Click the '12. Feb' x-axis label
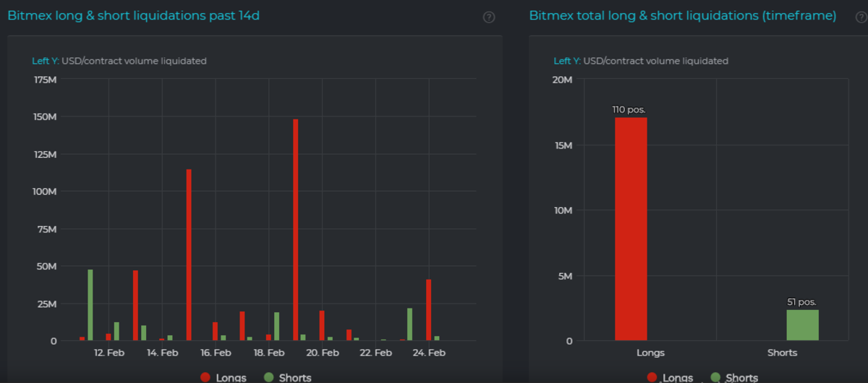This screenshot has width=868, height=383. click(x=109, y=353)
